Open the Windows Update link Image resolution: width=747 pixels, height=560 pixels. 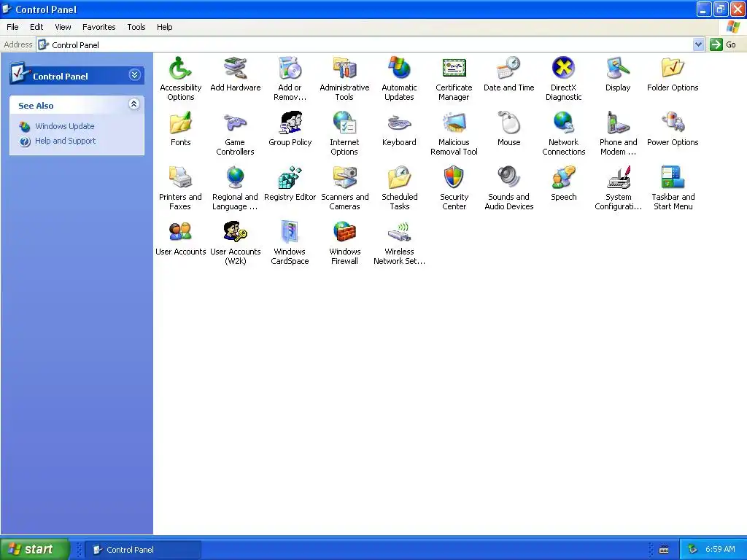pyautogui.click(x=64, y=126)
